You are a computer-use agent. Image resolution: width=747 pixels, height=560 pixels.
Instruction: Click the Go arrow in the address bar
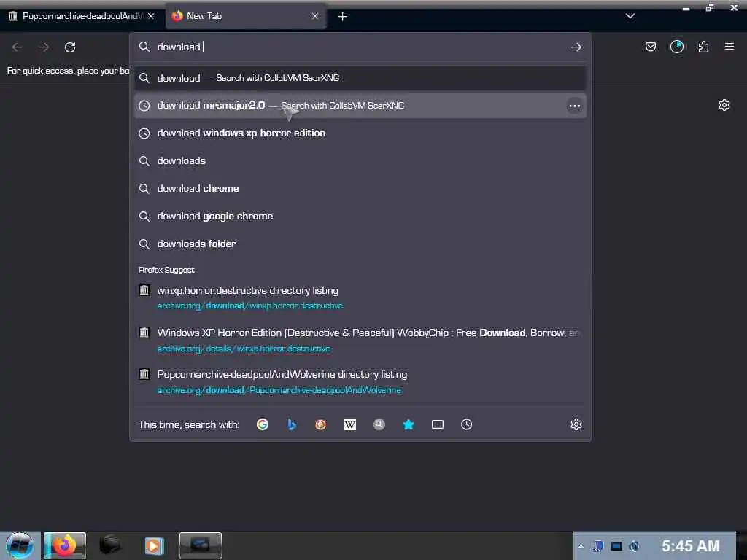[576, 47]
